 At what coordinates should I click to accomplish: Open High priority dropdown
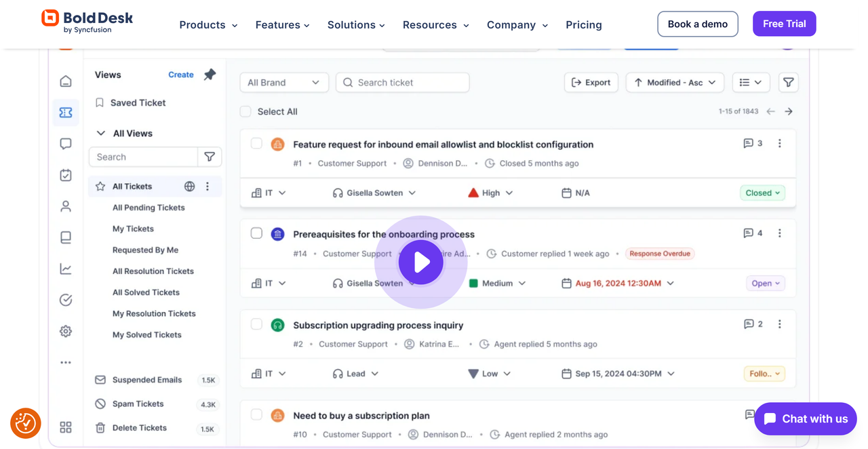coord(490,193)
